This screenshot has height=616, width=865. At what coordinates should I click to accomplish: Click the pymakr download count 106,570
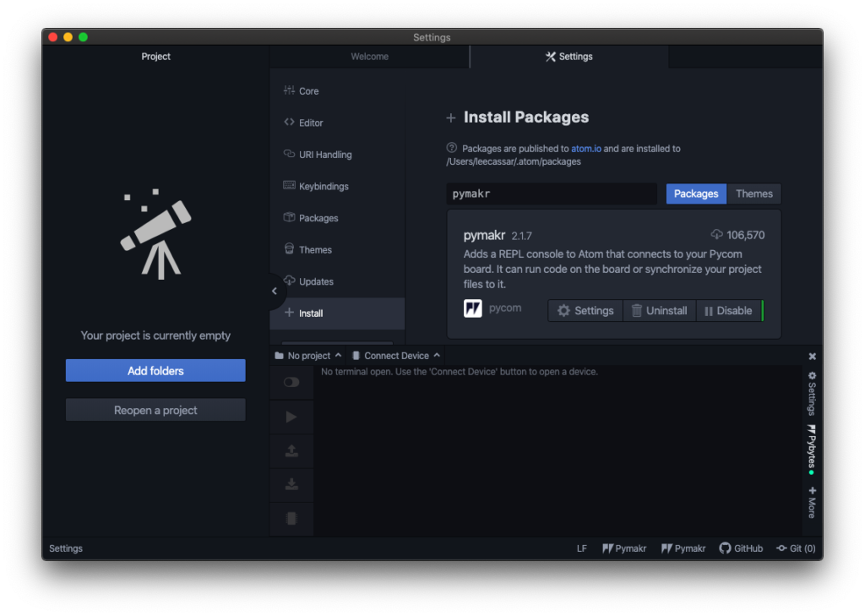click(x=738, y=235)
